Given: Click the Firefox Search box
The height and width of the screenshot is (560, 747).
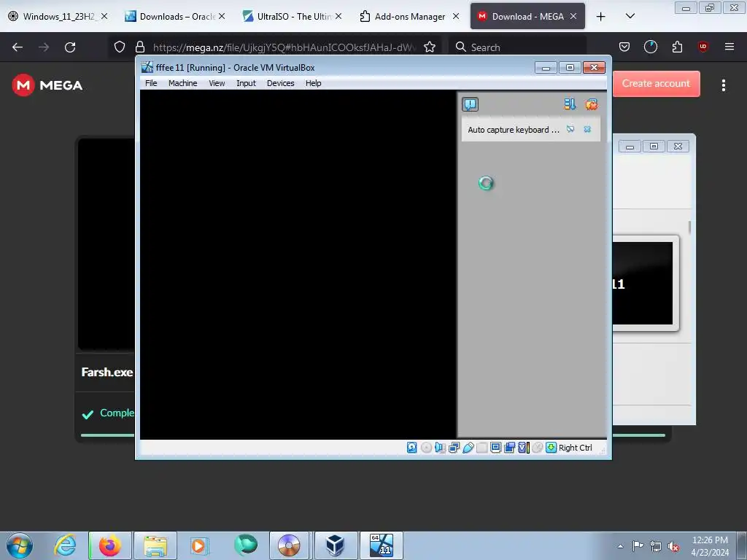Looking at the screenshot, I should coord(517,47).
